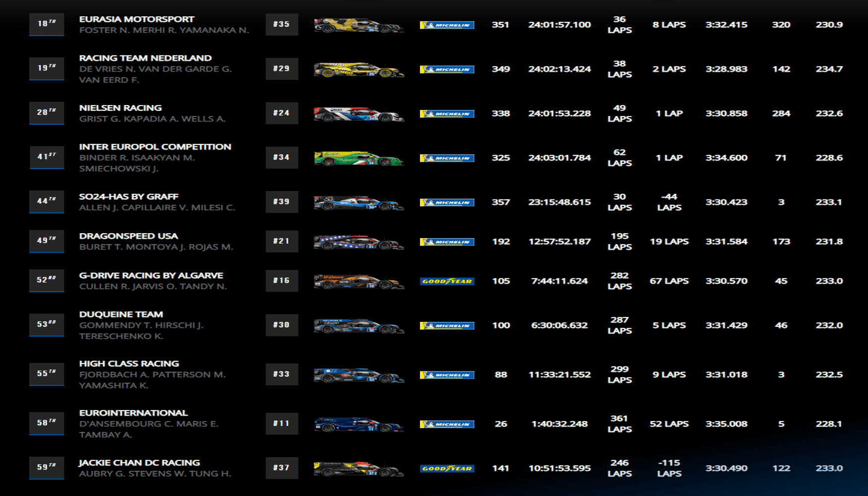The height and width of the screenshot is (496, 868).
Task: Select the 58th position badge
Action: [47, 424]
